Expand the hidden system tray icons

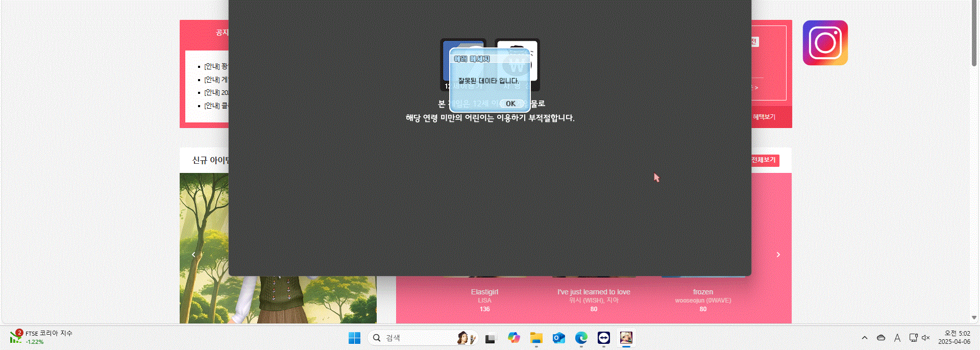coord(865,338)
